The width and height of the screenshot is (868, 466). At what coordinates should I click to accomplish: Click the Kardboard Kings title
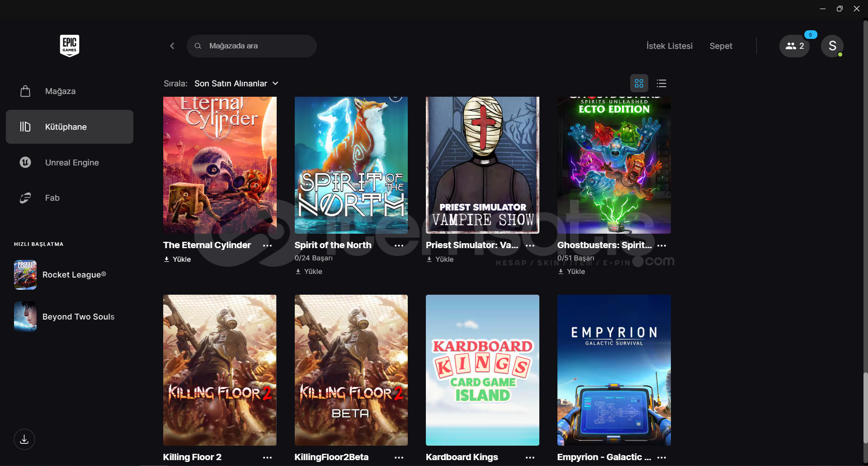coord(462,457)
